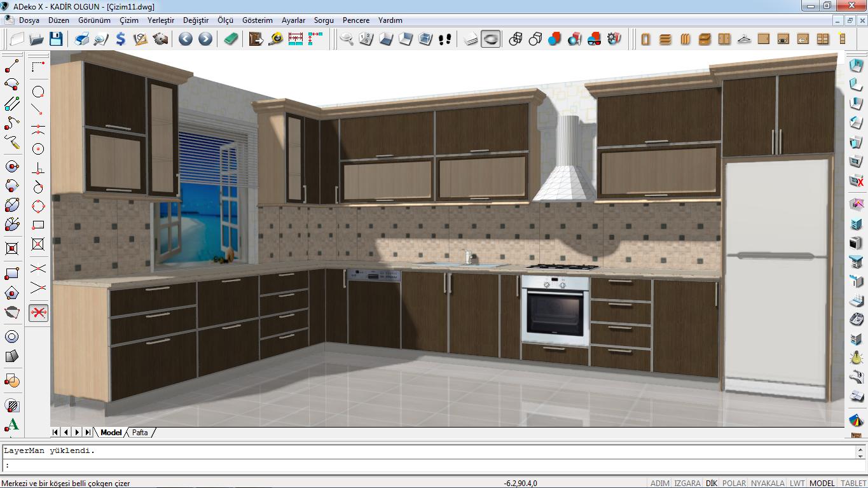This screenshot has width=868, height=488.
Task: Toggle POLAR tracking in status bar
Action: tap(734, 483)
